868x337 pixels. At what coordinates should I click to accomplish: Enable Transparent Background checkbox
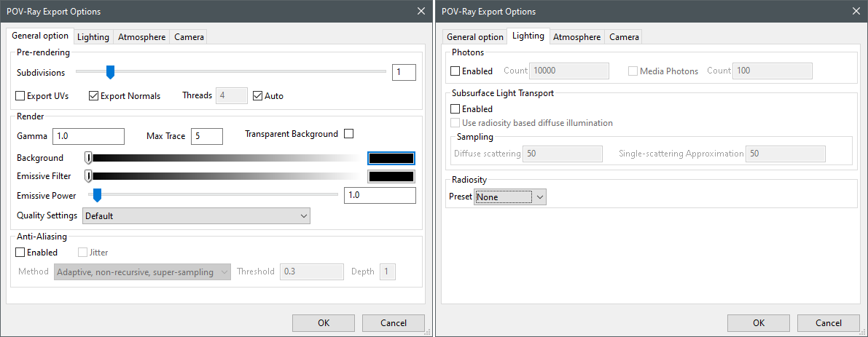[x=349, y=134]
